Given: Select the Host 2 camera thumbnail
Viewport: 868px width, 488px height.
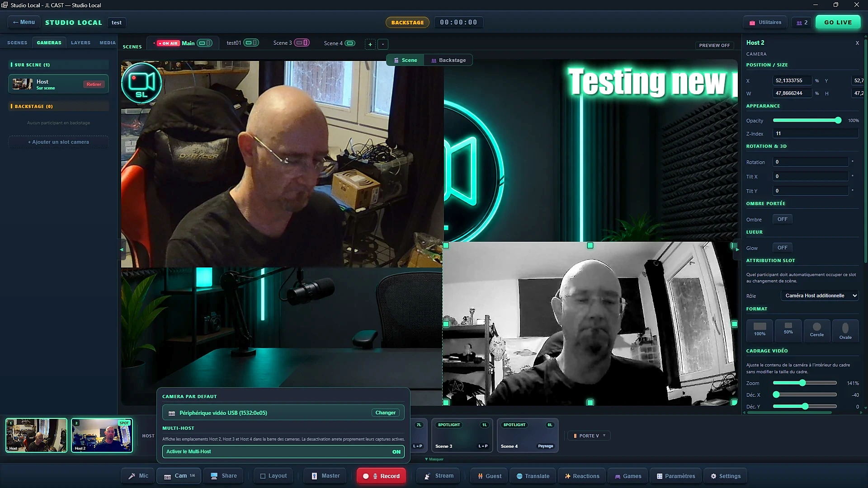Looking at the screenshot, I should [x=102, y=435].
